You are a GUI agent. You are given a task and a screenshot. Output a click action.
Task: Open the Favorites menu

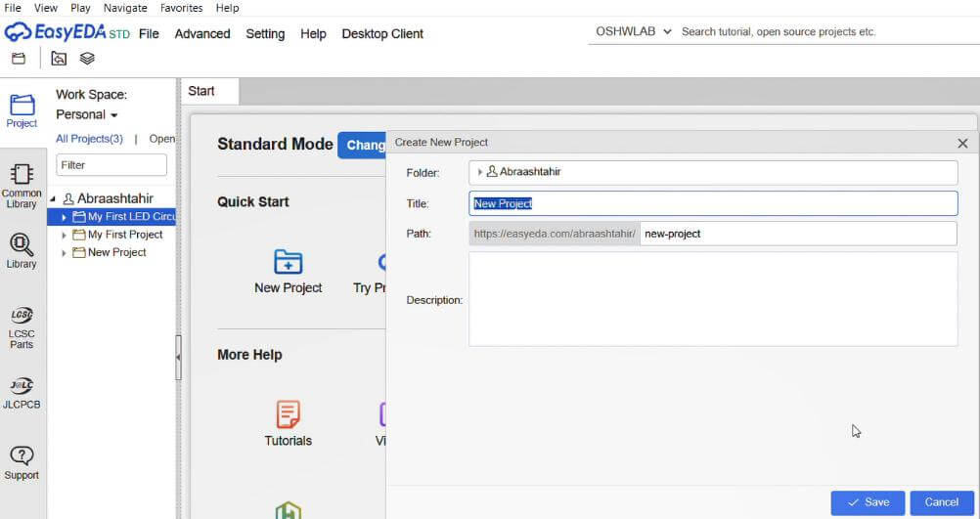181,8
